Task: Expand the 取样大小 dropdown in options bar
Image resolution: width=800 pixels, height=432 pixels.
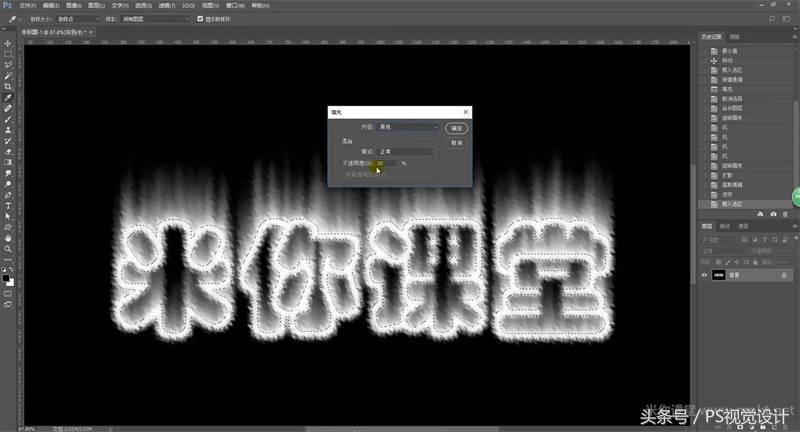Action: (78, 19)
